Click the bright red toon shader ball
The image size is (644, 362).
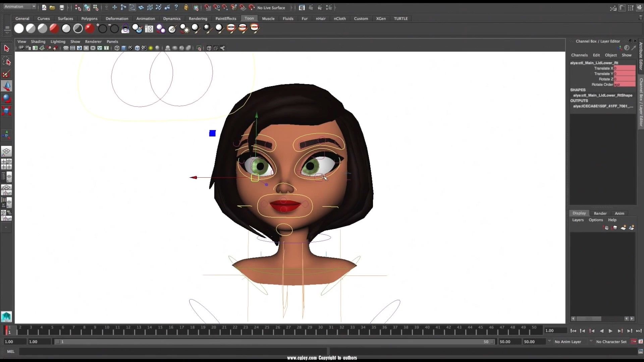click(x=89, y=29)
